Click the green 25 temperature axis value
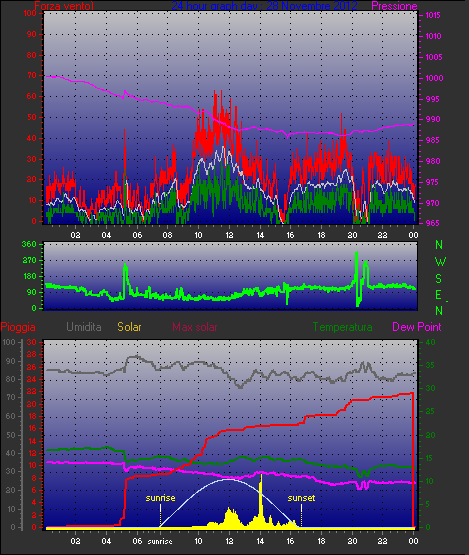The image size is (469, 555). point(430,412)
